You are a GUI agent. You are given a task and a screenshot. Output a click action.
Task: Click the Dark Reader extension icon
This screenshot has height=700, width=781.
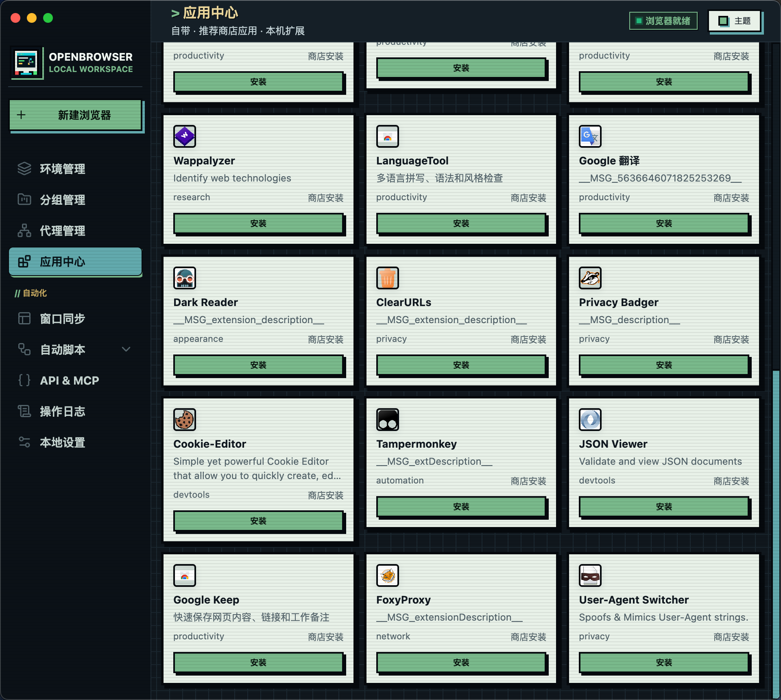(x=185, y=278)
